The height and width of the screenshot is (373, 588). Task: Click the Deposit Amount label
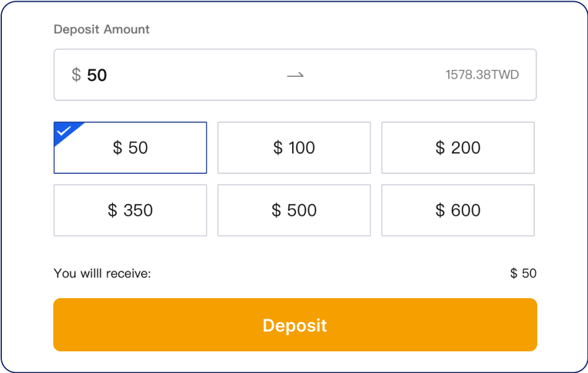pos(102,29)
